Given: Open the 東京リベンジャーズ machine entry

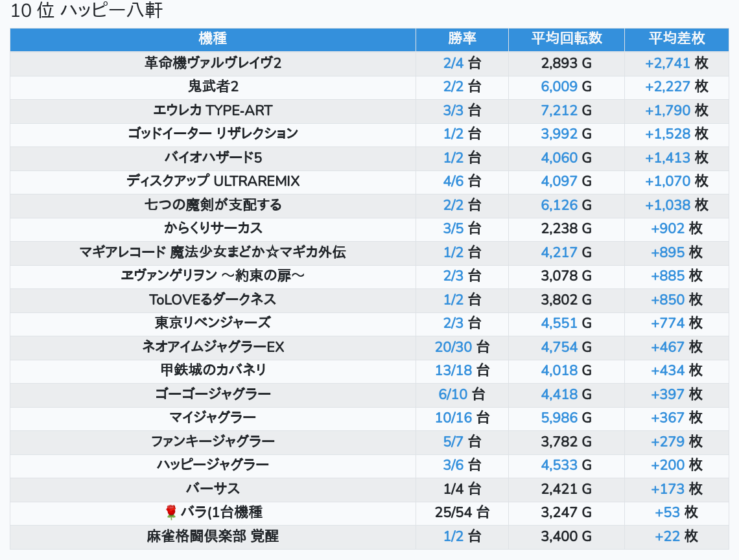Looking at the screenshot, I should click(213, 323).
